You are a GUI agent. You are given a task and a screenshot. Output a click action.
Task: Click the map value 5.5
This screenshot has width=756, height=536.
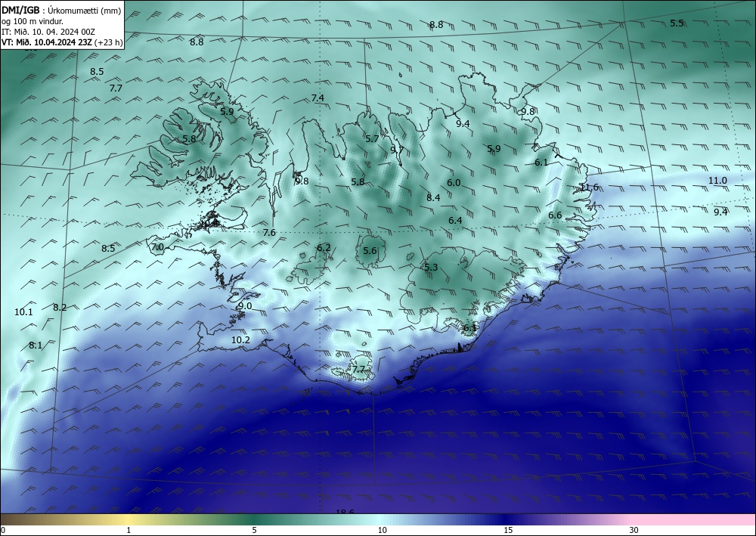677,23
